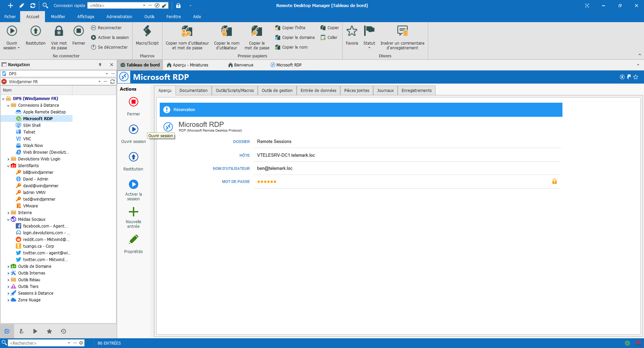The width and height of the screenshot is (644, 348).
Task: Click the Nom column header
Action: point(36,90)
